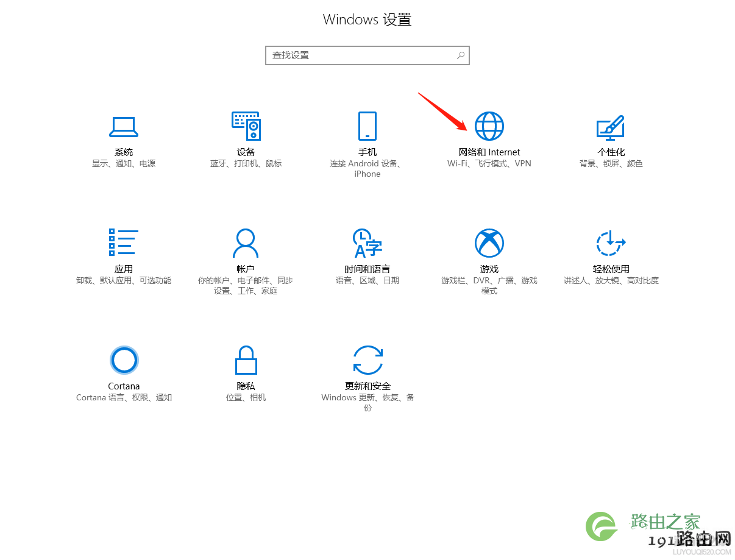Open the 网络和 Internet globe icon
Screen dimensions: 735x560
[489, 126]
